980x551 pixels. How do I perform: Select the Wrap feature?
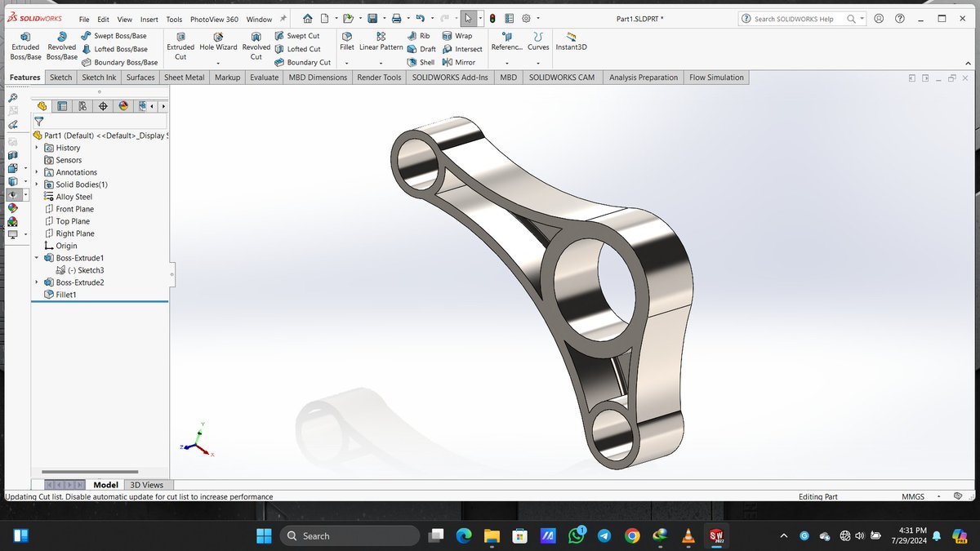(x=457, y=36)
